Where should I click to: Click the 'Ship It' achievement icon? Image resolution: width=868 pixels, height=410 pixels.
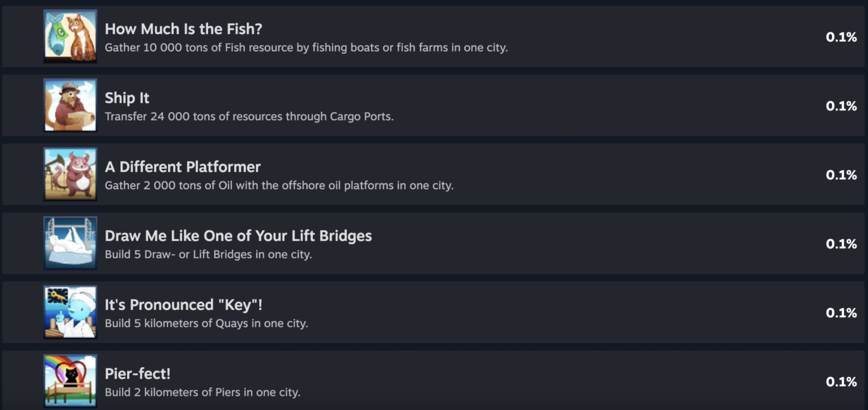tap(70, 105)
